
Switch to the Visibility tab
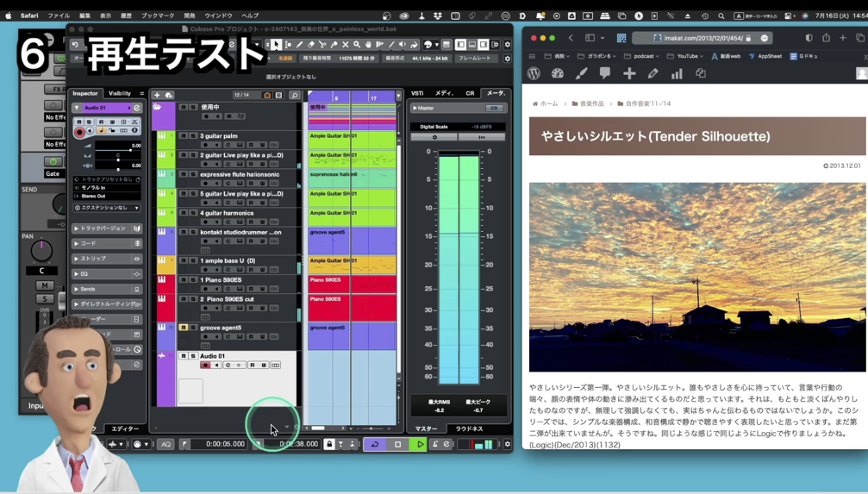pyautogui.click(x=120, y=93)
